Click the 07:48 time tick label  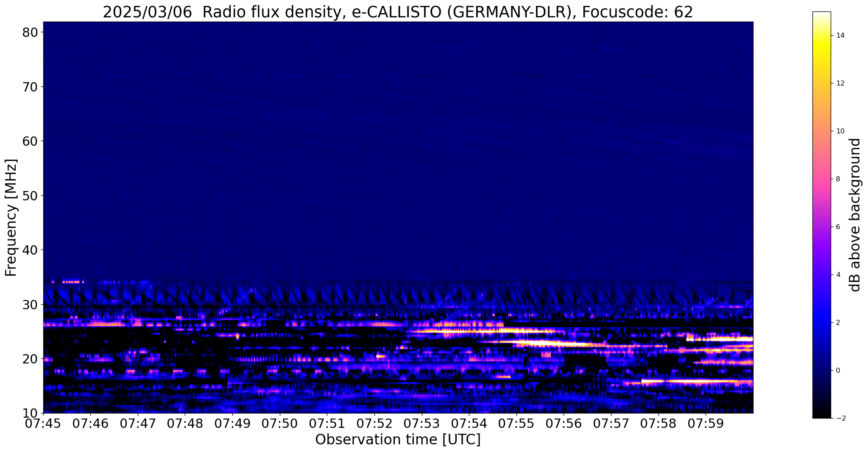point(185,424)
